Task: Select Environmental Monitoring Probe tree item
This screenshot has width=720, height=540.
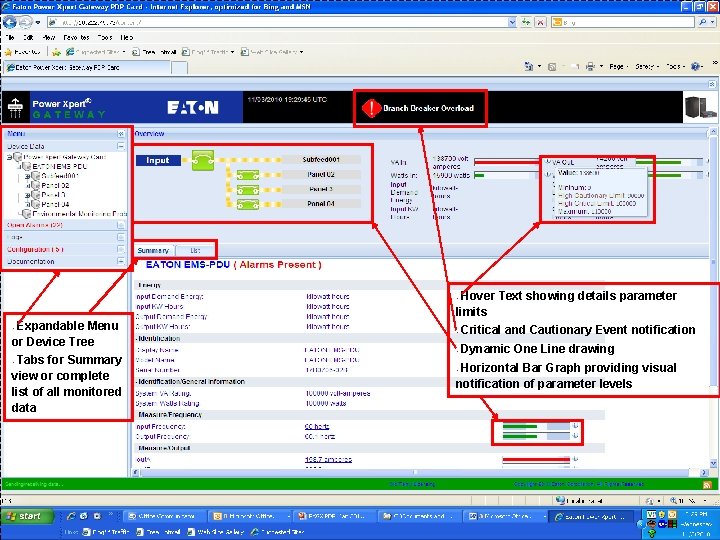Action: 79,214
